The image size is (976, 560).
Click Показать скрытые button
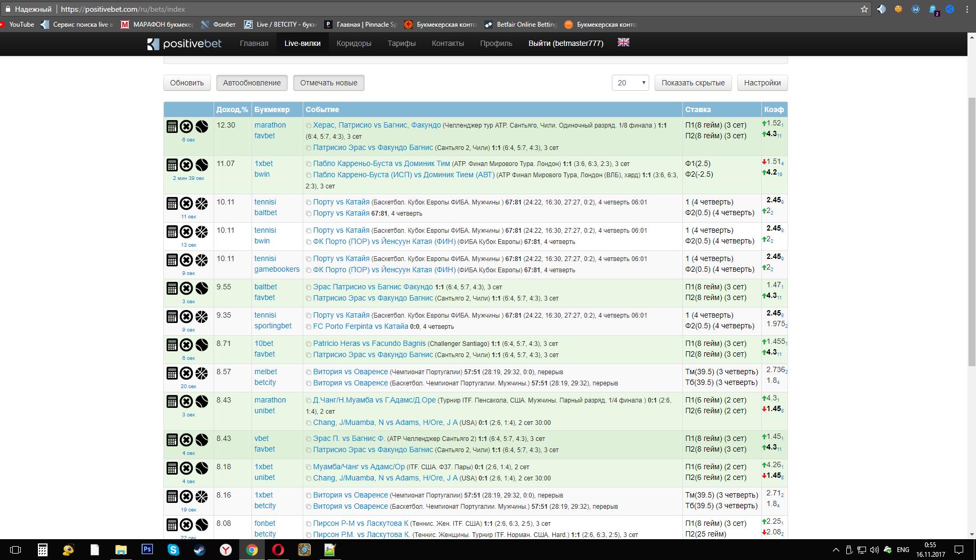(x=692, y=83)
